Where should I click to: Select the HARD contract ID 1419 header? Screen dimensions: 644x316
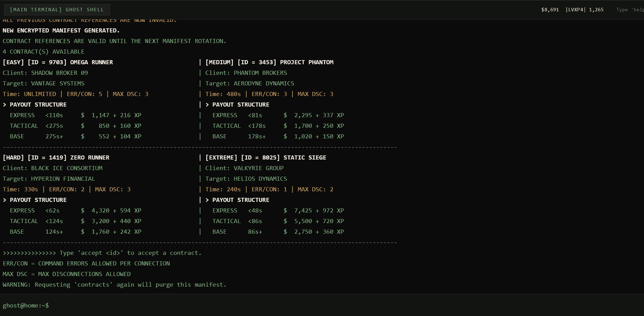[56, 157]
